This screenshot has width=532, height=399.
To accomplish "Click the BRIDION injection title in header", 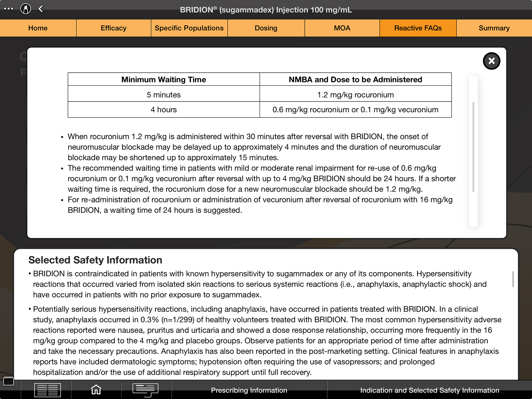I will [266, 10].
